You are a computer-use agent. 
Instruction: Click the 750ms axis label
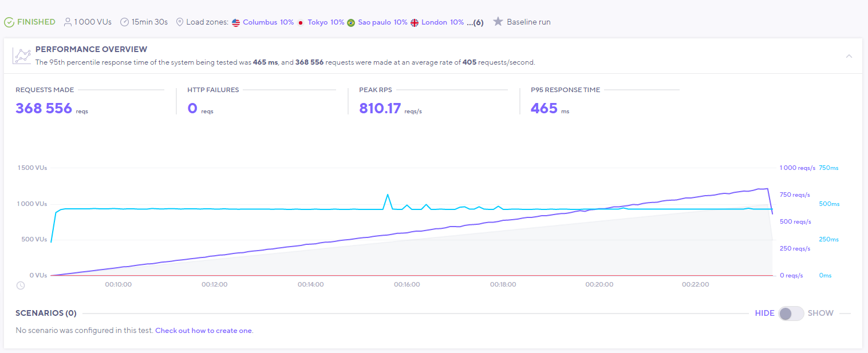828,168
